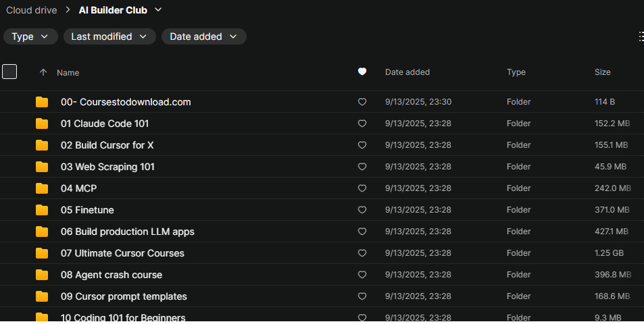Select folder name 08 Agent crash course
644x324 pixels.
point(112,275)
